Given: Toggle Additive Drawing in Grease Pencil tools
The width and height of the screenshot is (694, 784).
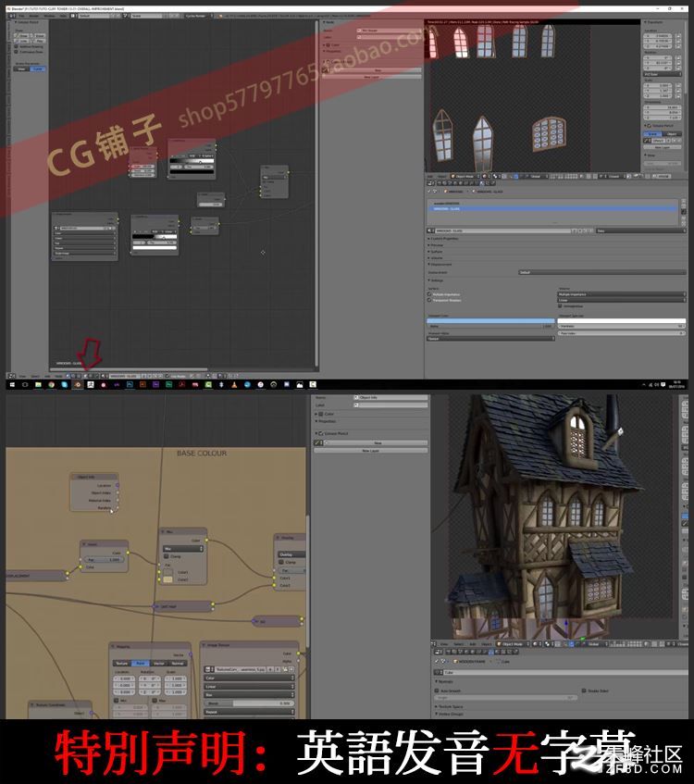Looking at the screenshot, I should (16, 46).
